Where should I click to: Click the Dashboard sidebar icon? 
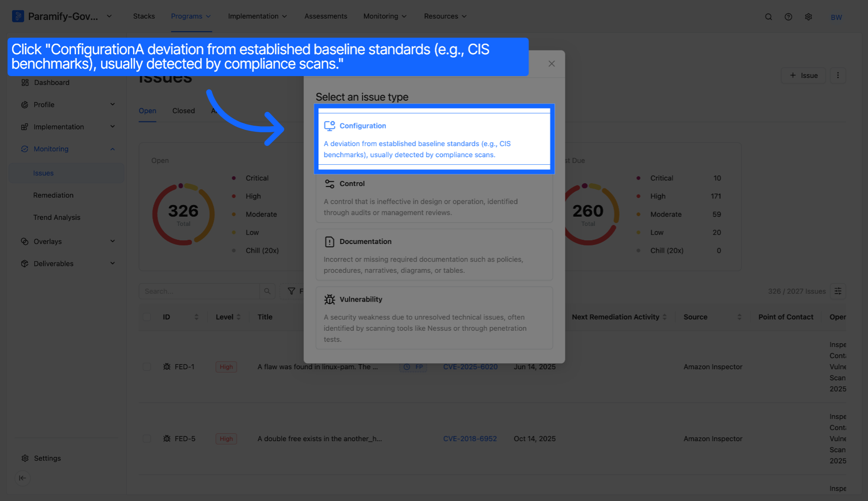(x=25, y=83)
